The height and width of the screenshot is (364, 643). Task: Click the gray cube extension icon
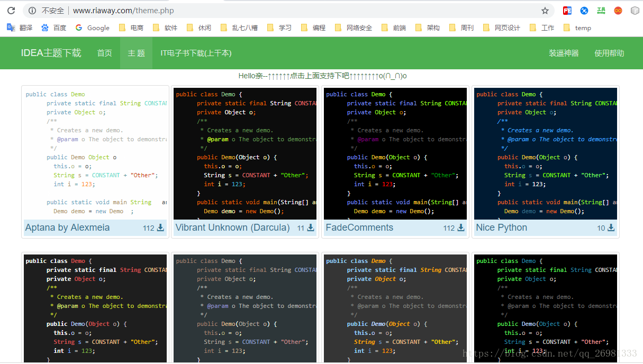pos(635,11)
